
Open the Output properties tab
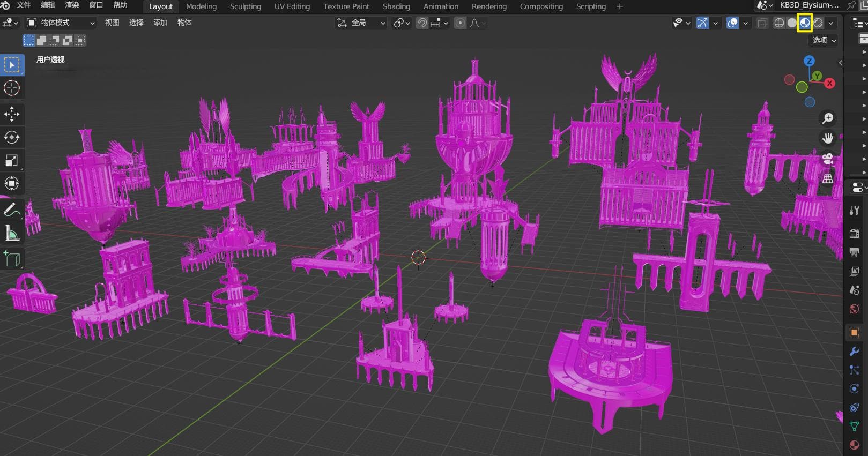pyautogui.click(x=855, y=252)
